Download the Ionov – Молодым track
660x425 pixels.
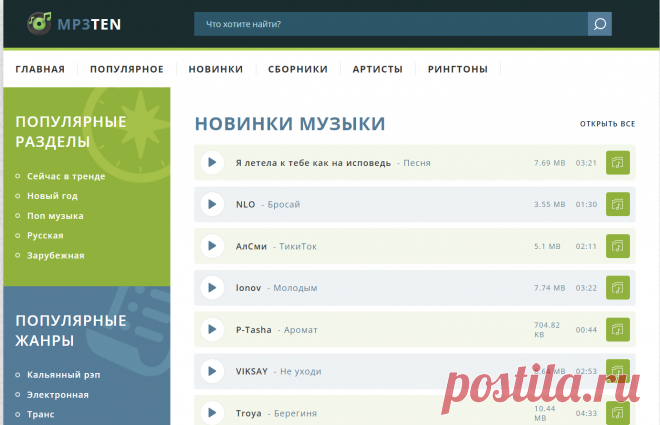coord(618,288)
